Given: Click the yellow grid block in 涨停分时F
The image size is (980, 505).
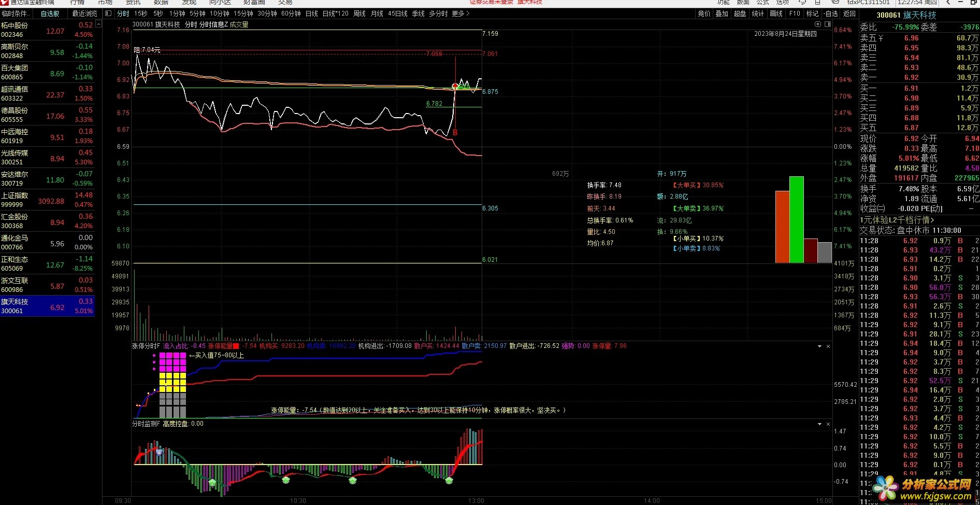Looking at the screenshot, I should [172, 382].
